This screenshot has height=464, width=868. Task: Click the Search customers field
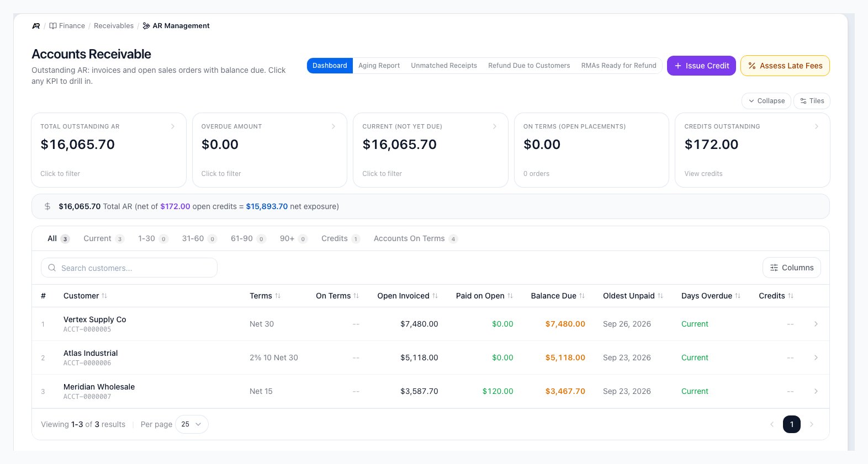(x=129, y=268)
